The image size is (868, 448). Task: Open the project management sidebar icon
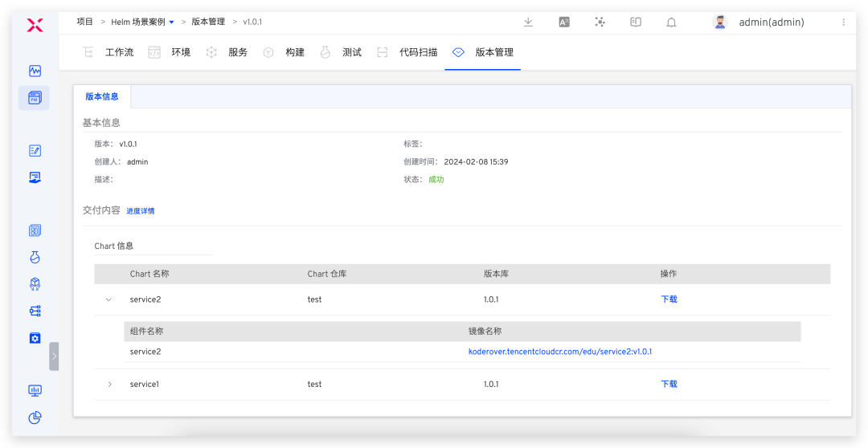click(35, 98)
